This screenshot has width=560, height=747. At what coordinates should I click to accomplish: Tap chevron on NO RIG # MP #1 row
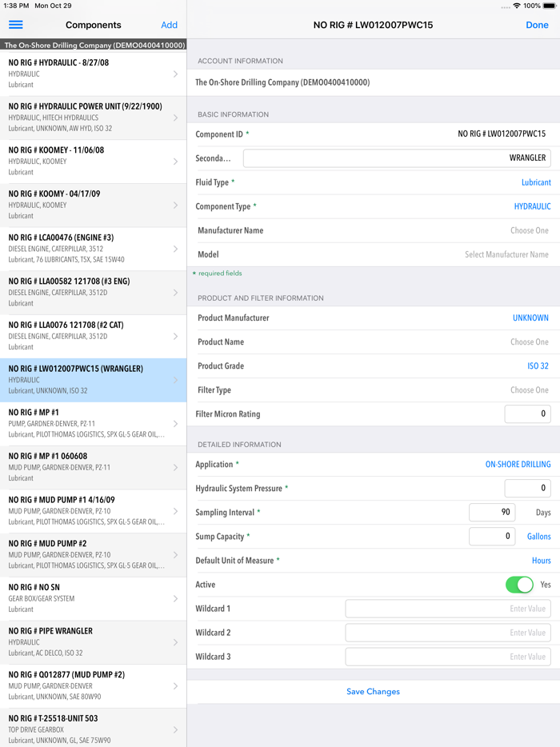175,424
